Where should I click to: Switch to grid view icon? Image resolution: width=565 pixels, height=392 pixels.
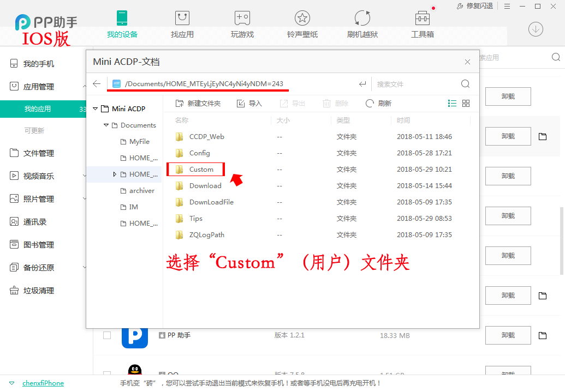click(466, 104)
